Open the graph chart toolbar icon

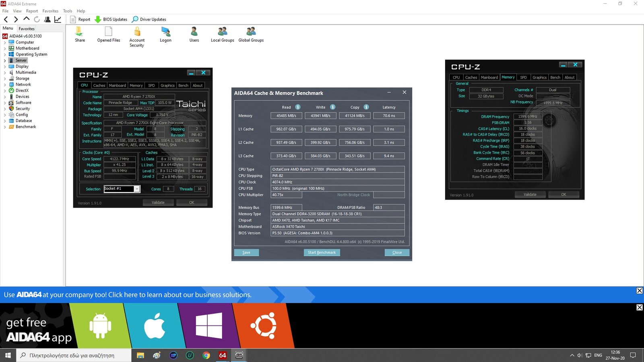[58, 19]
